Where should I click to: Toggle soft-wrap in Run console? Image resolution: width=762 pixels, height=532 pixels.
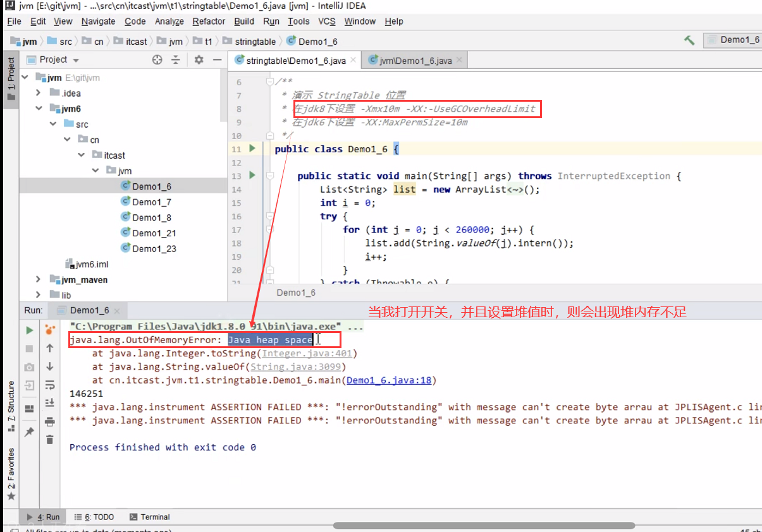point(50,385)
